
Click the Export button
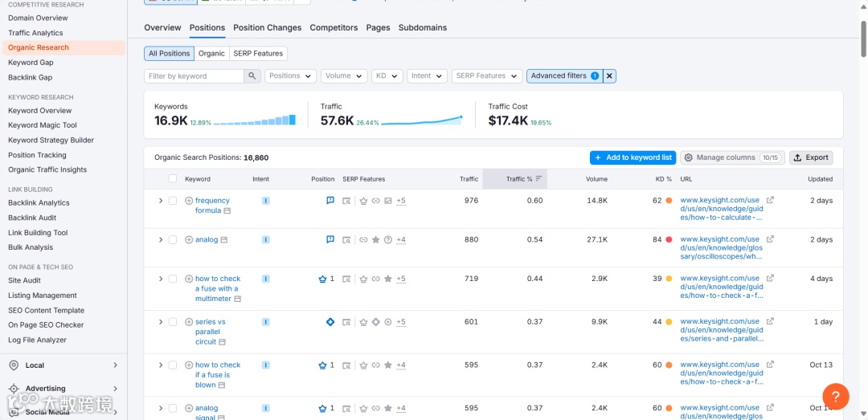[811, 157]
